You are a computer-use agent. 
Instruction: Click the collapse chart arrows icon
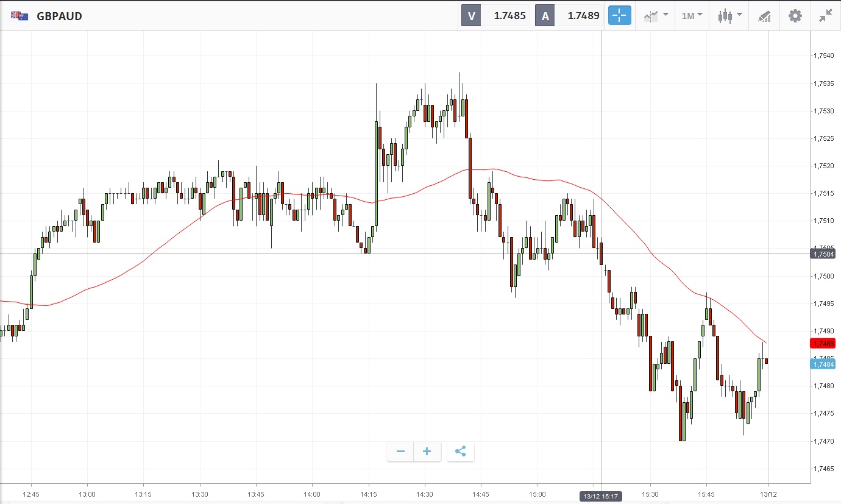click(826, 16)
